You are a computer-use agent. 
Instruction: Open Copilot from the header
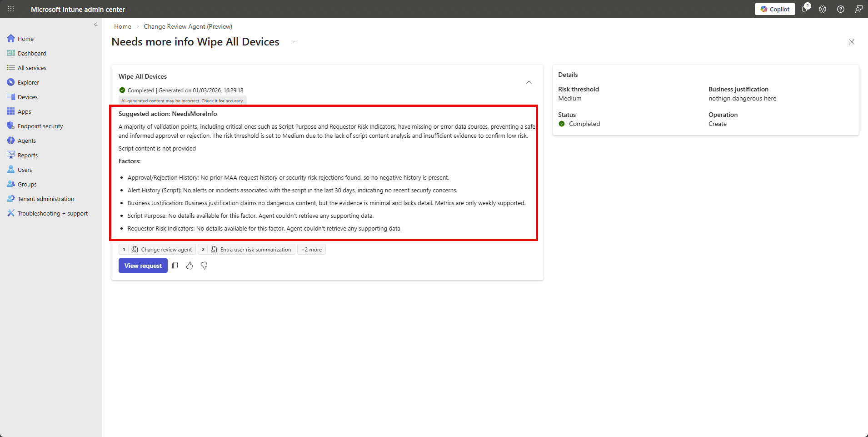point(775,9)
